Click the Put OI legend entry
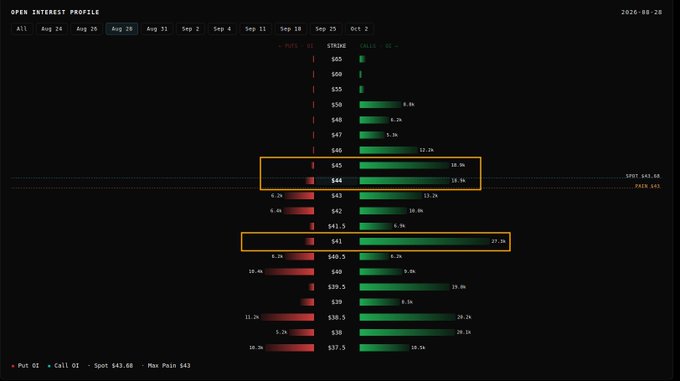 [25, 365]
